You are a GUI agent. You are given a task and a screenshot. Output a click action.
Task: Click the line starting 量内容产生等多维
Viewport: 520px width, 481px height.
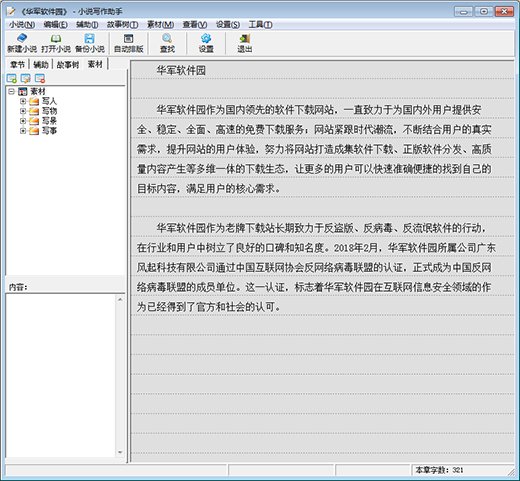[x=314, y=169]
